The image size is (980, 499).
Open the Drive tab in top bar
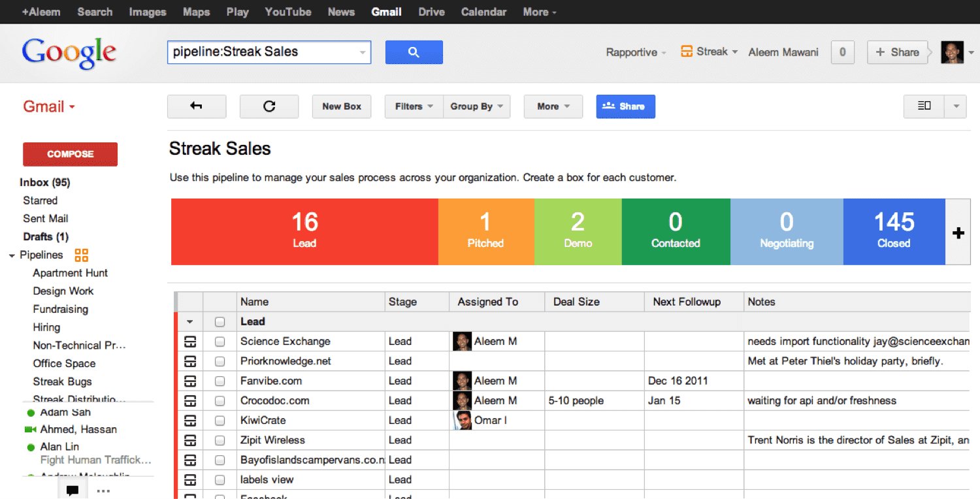[431, 12]
